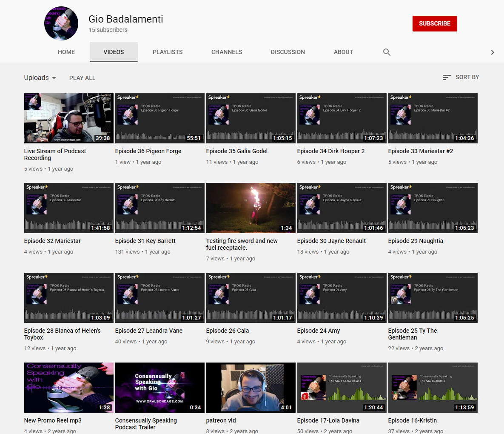
Task: Open Episode 36 Pigeon Forge title link
Action: tap(148, 151)
